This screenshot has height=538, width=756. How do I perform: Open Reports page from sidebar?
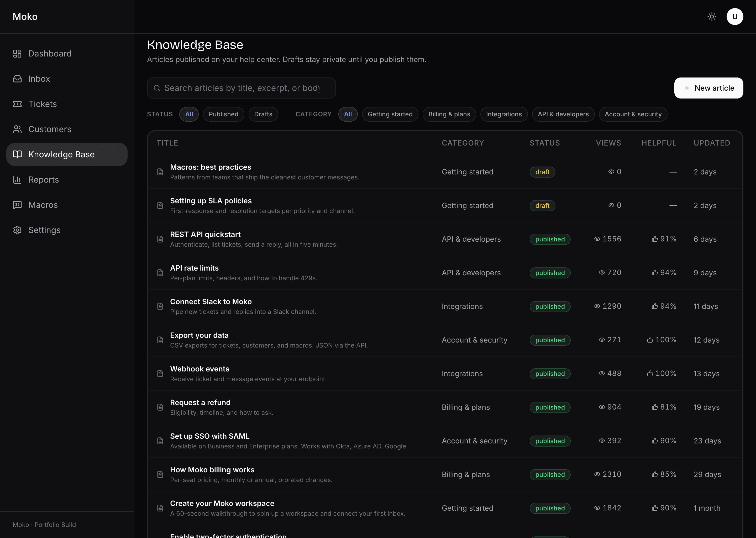(x=67, y=180)
